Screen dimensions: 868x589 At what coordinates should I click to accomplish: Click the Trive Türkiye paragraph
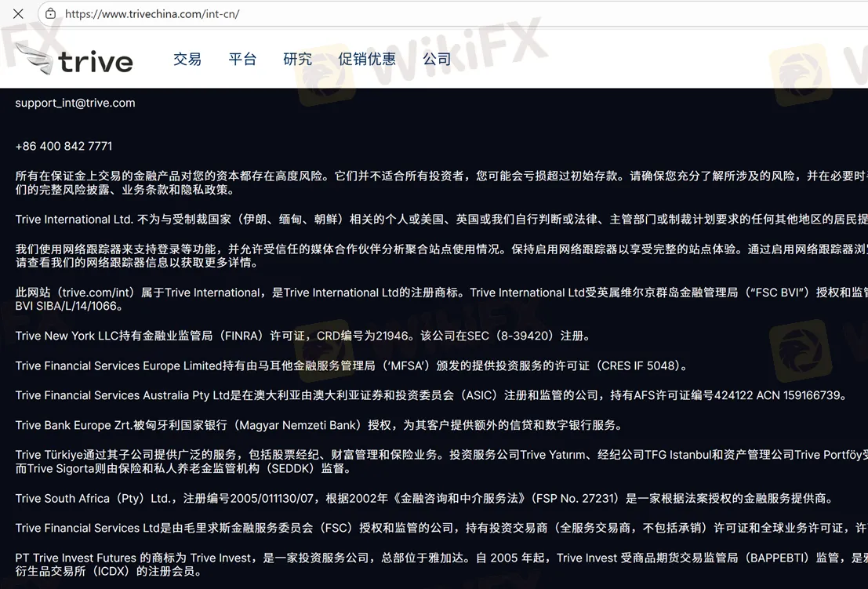point(441,462)
